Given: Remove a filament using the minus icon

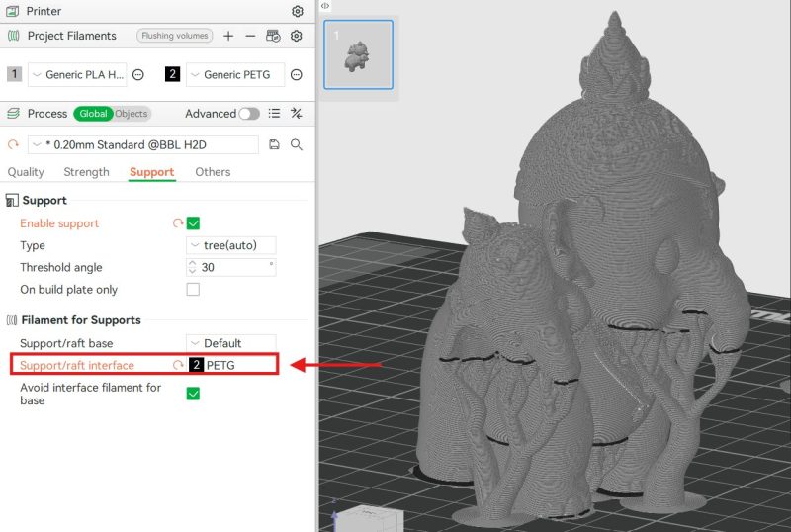Looking at the screenshot, I should click(250, 36).
